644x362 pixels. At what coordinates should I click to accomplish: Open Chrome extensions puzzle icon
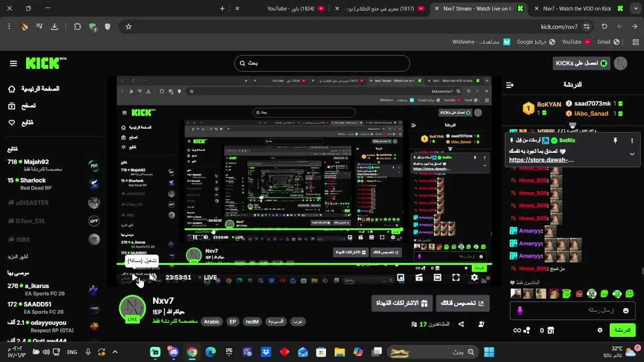(x=77, y=27)
